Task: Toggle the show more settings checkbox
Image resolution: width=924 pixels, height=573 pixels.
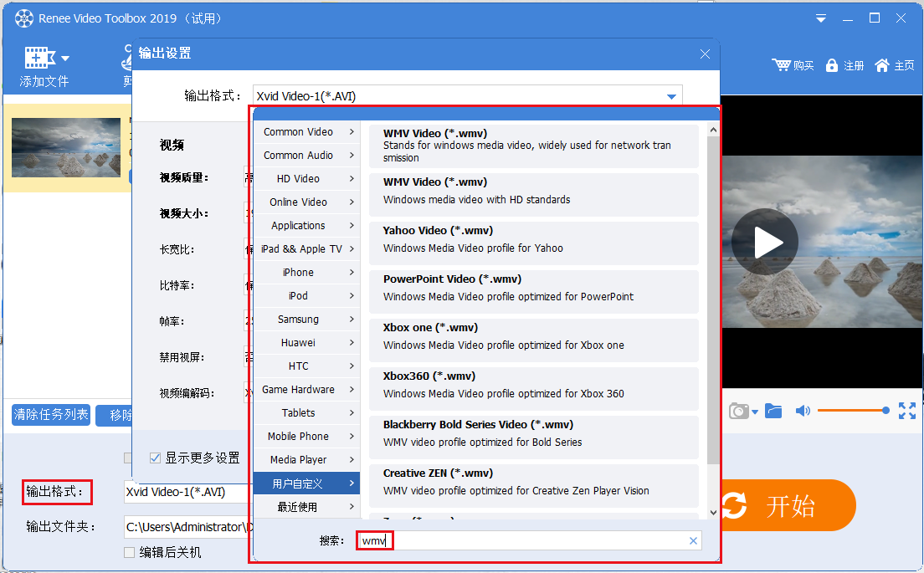Action: (x=155, y=458)
